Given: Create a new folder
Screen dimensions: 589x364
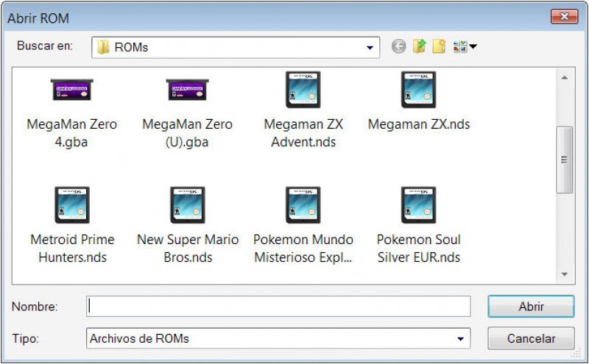Looking at the screenshot, I should pos(439,46).
